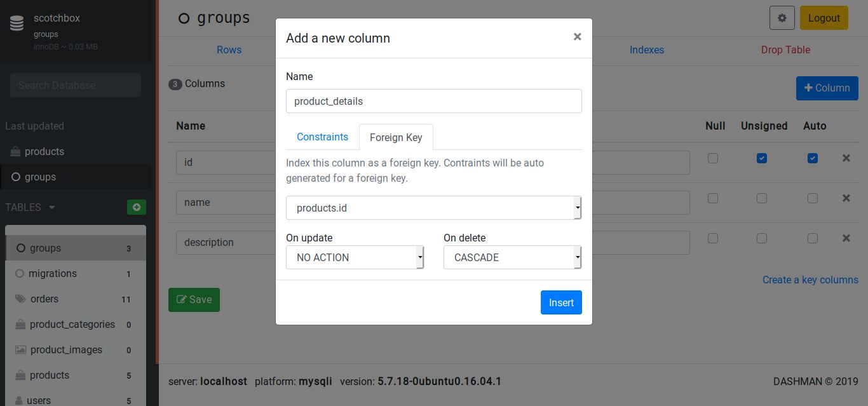Click the orders table tag icon
The height and width of the screenshot is (406, 868).
coord(21,299)
